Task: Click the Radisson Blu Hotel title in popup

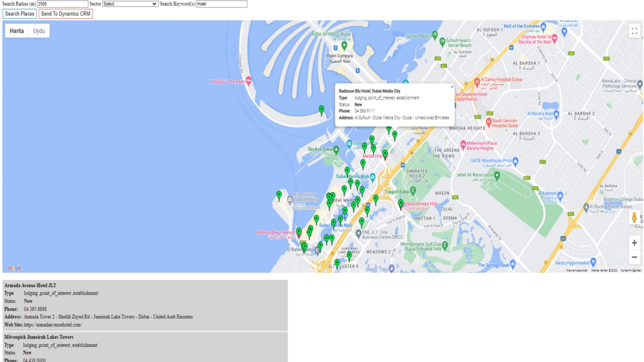Action: [x=369, y=92]
